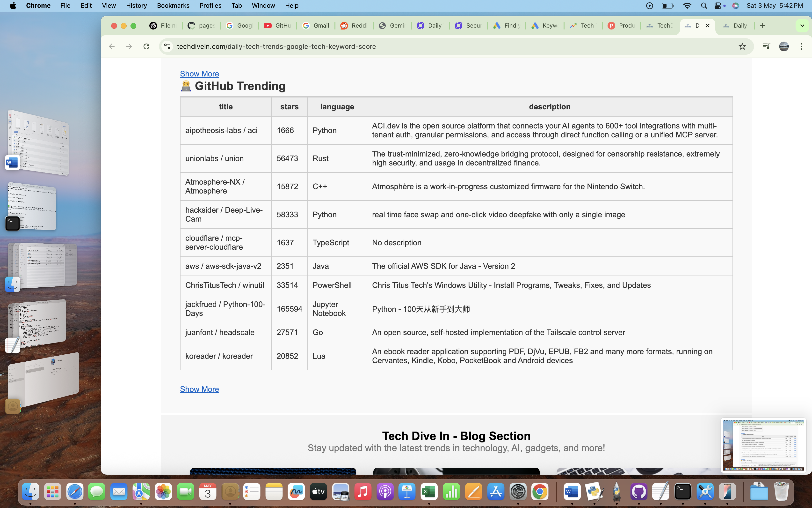The image size is (812, 508).
Task: Select the Word window in Stage Manager
Action: click(x=39, y=142)
